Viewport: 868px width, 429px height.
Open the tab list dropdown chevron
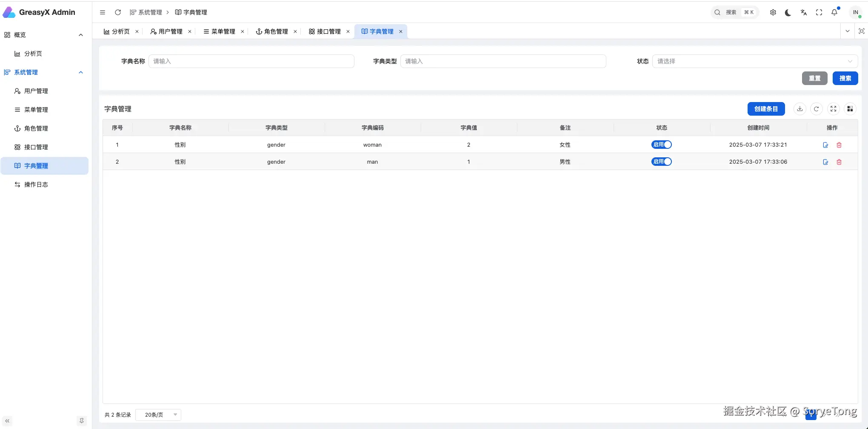[x=848, y=31]
